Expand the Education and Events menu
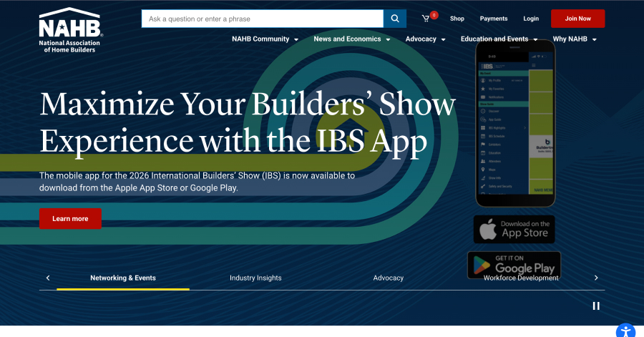Image resolution: width=644 pixels, height=337 pixels. click(x=499, y=39)
